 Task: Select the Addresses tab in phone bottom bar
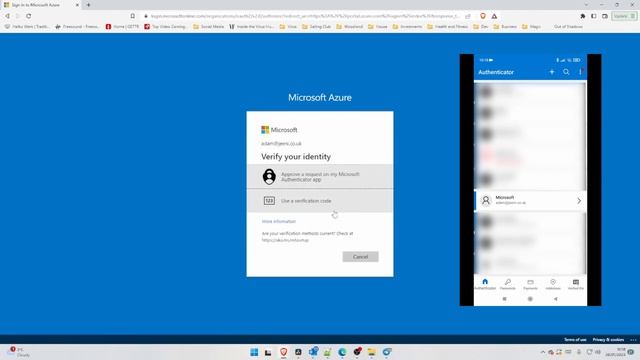click(553, 284)
